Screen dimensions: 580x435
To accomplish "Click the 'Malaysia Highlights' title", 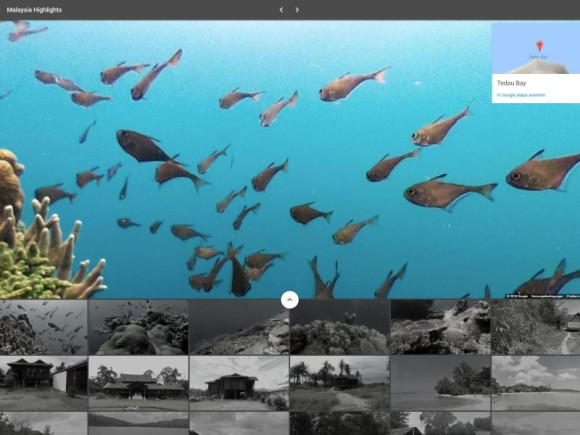I will [x=34, y=10].
